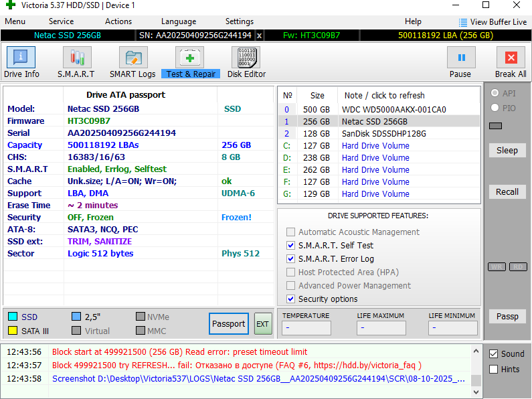Open SMART Logs section
Image resolution: width=532 pixels, height=399 pixels.
132,62
